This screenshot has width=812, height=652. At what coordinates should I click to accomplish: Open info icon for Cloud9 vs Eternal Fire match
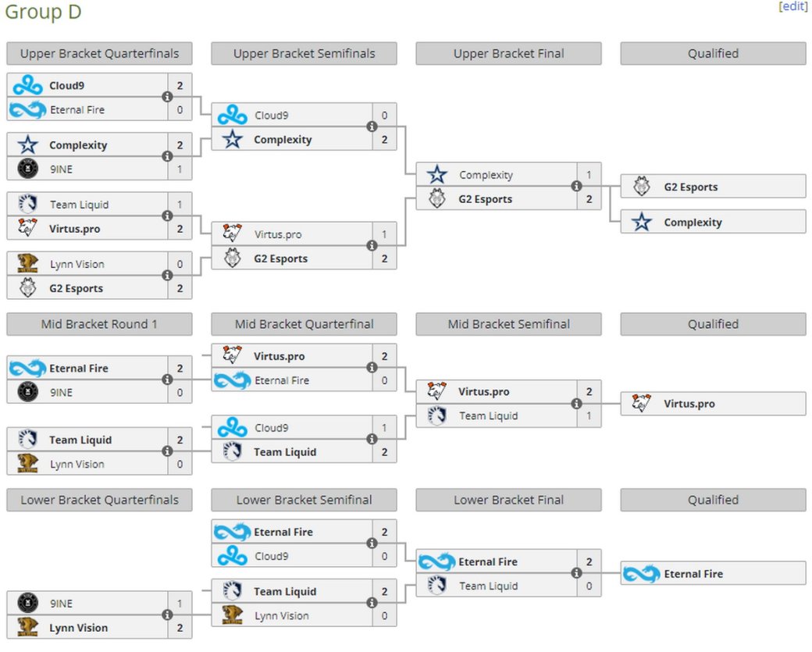pyautogui.click(x=167, y=97)
